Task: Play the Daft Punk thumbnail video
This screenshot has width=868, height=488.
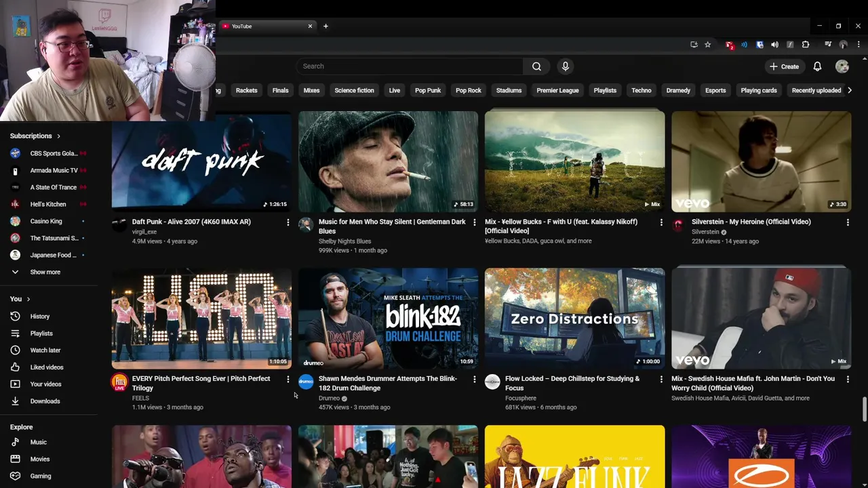Action: coord(201,161)
